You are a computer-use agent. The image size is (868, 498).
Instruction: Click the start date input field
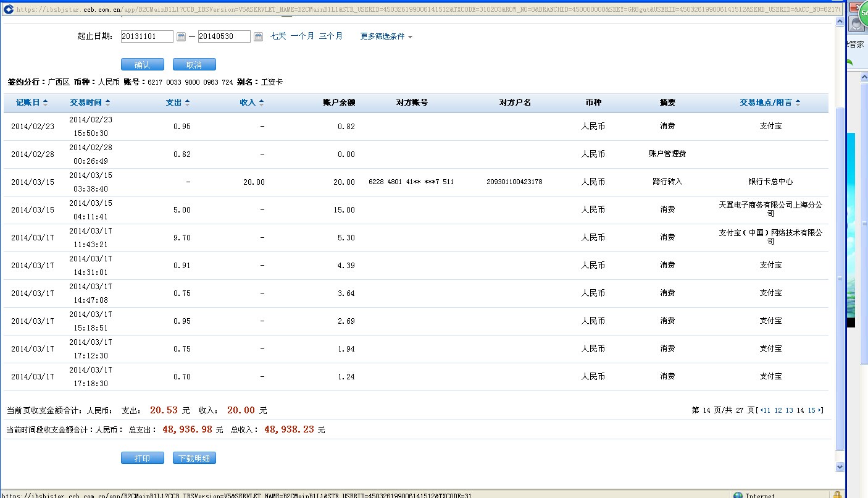click(147, 36)
